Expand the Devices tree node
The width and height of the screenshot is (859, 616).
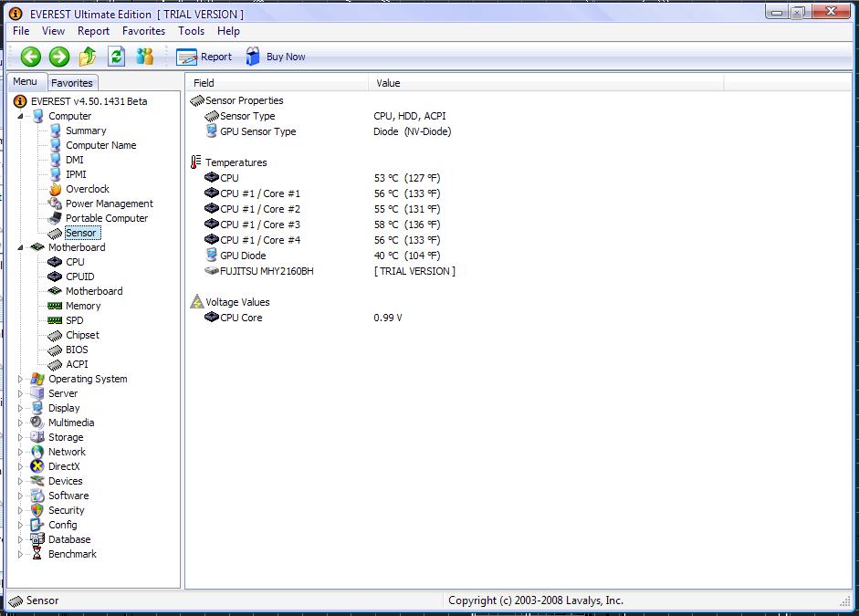pyautogui.click(x=20, y=481)
